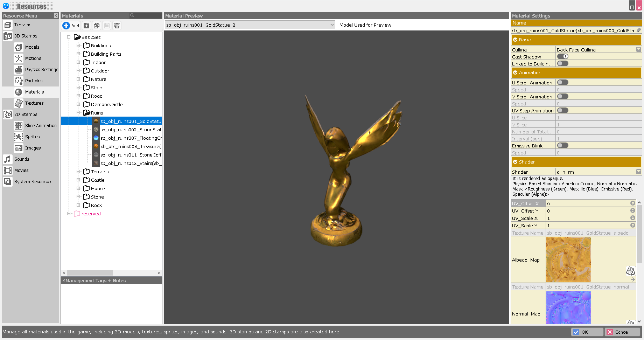Delete the selected material with trash icon
Viewport: 644px width, 340px height.
click(117, 26)
